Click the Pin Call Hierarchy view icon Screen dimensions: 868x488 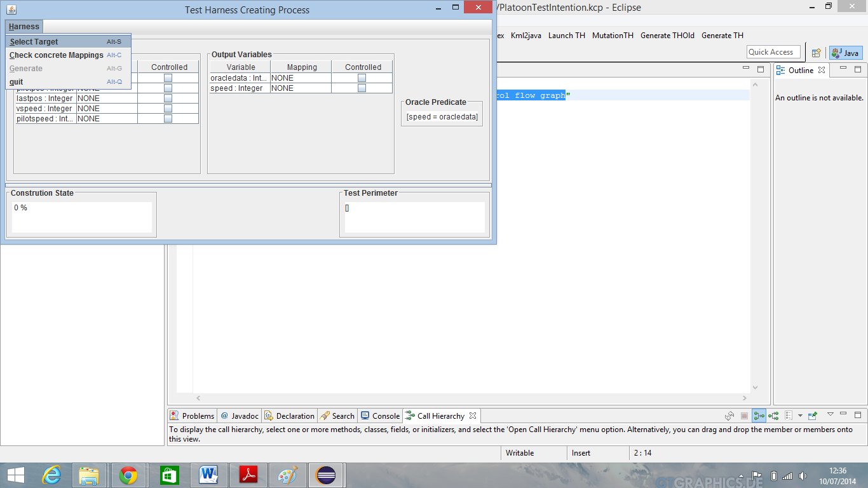pos(813,416)
